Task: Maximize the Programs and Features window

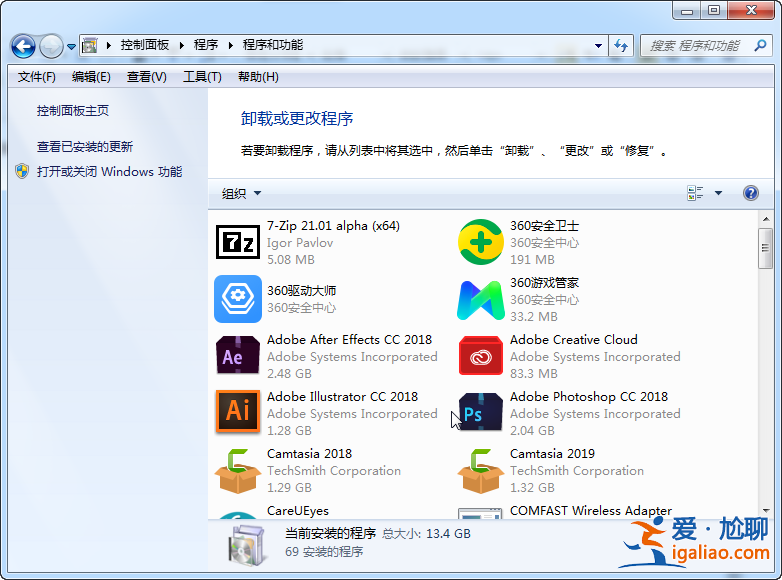Action: tap(714, 10)
